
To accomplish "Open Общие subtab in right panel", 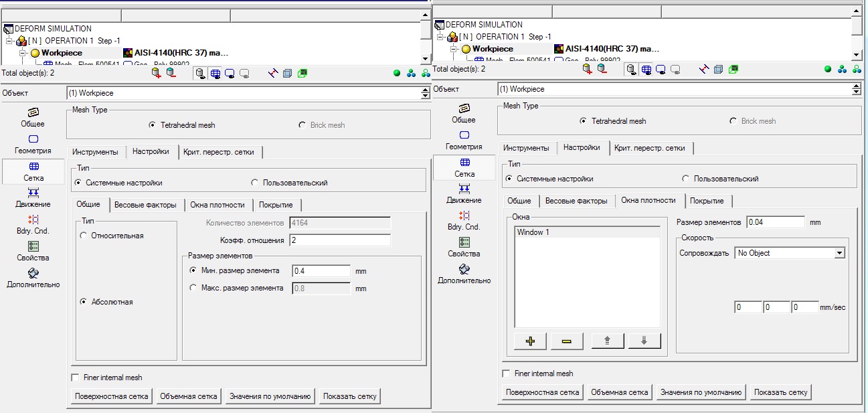I will 519,201.
